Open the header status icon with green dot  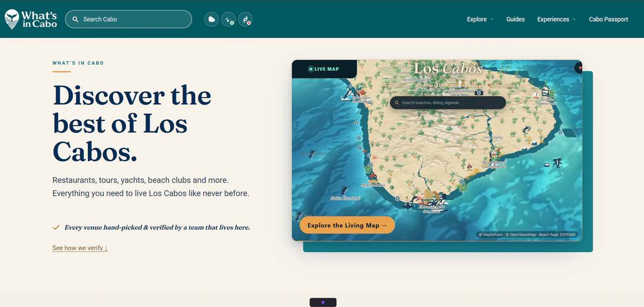(x=228, y=19)
